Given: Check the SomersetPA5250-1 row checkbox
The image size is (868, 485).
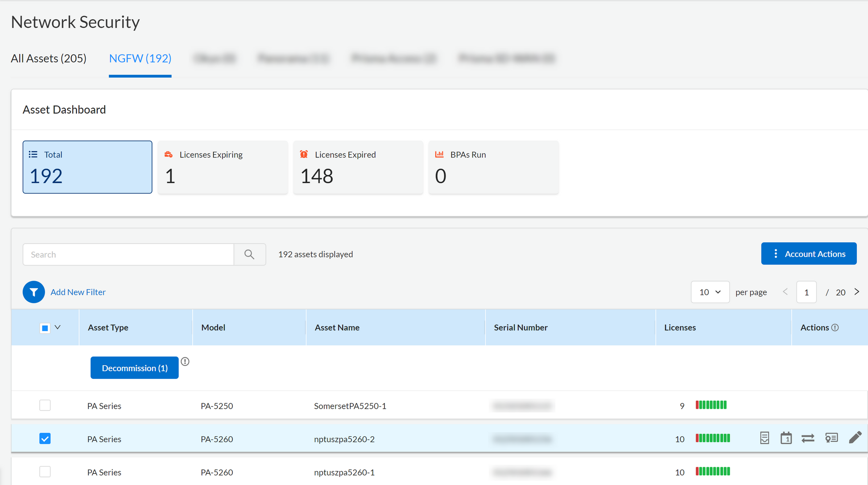Looking at the screenshot, I should 45,405.
